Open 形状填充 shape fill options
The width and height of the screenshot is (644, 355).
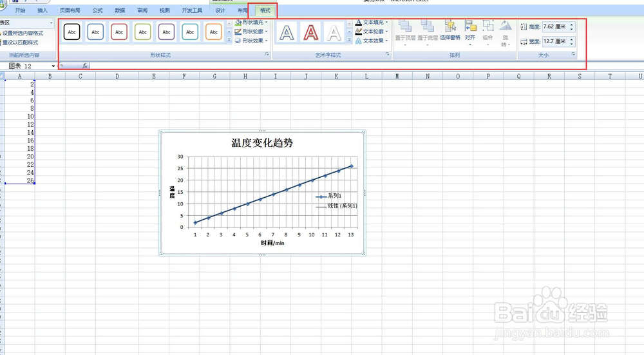[251, 22]
